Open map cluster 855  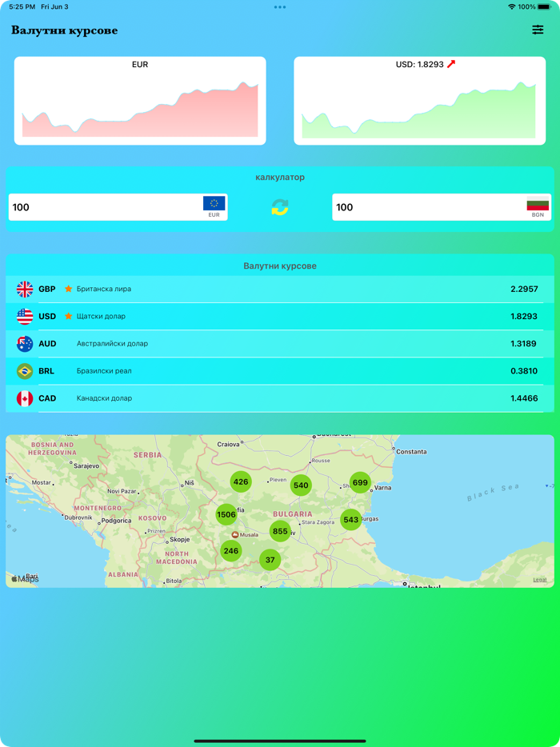coord(280,531)
